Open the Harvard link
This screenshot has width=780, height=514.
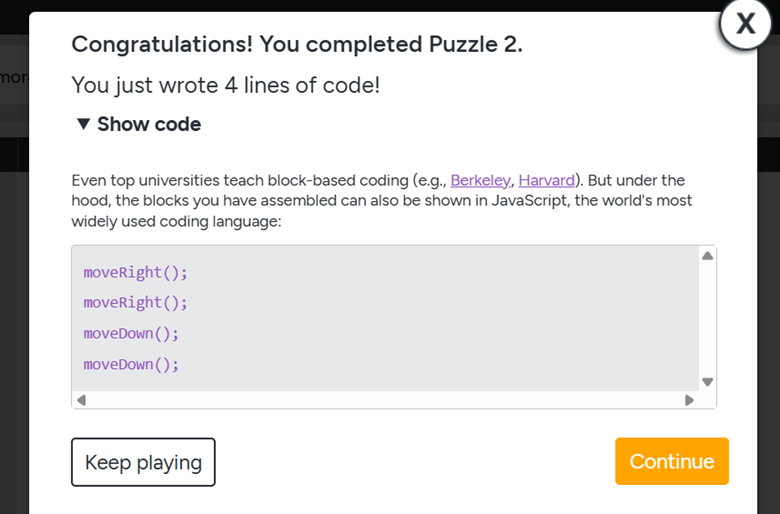coord(547,180)
